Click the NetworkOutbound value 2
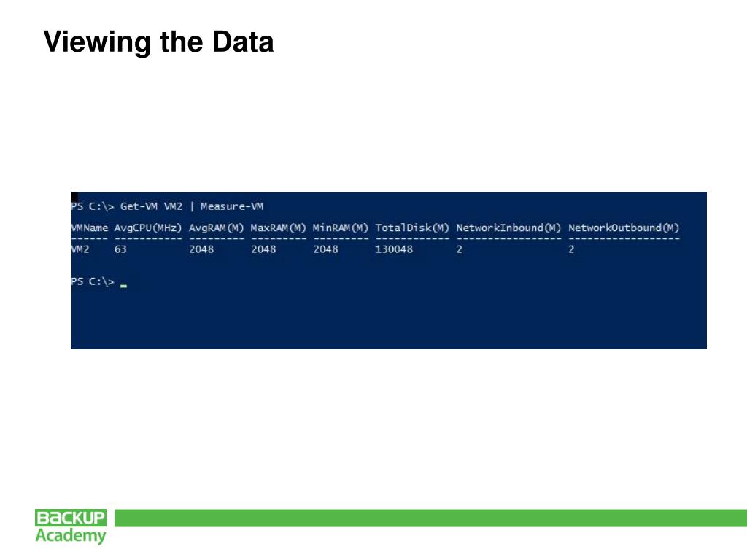 pos(571,249)
